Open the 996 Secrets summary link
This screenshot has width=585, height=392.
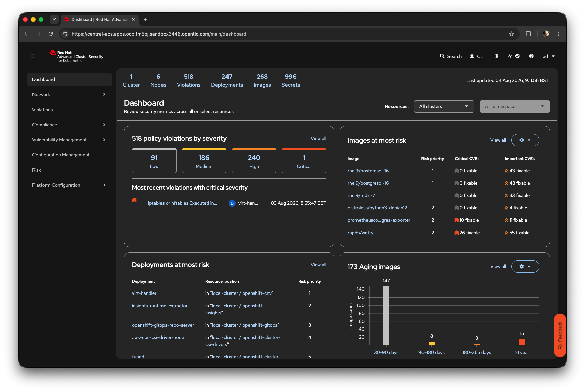click(291, 81)
